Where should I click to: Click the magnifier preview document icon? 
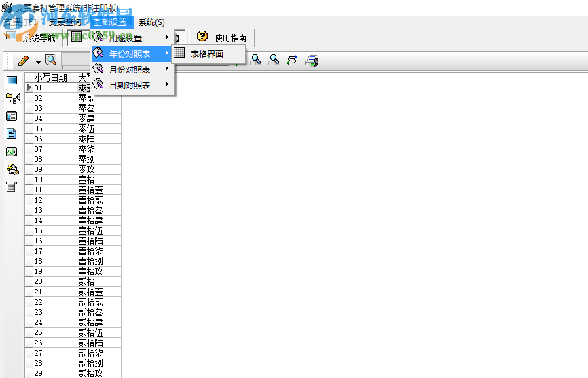[50, 60]
